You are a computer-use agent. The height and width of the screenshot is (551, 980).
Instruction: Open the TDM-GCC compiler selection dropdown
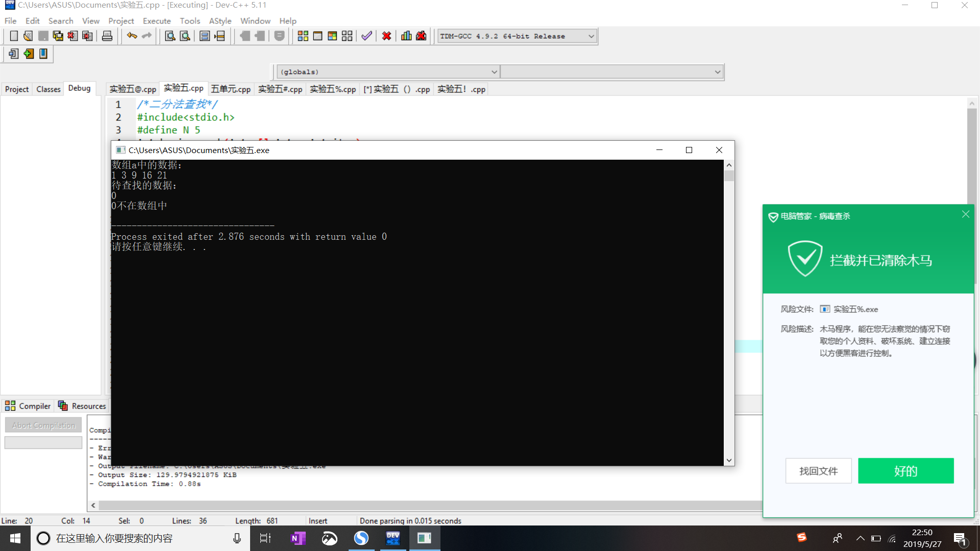(x=591, y=36)
